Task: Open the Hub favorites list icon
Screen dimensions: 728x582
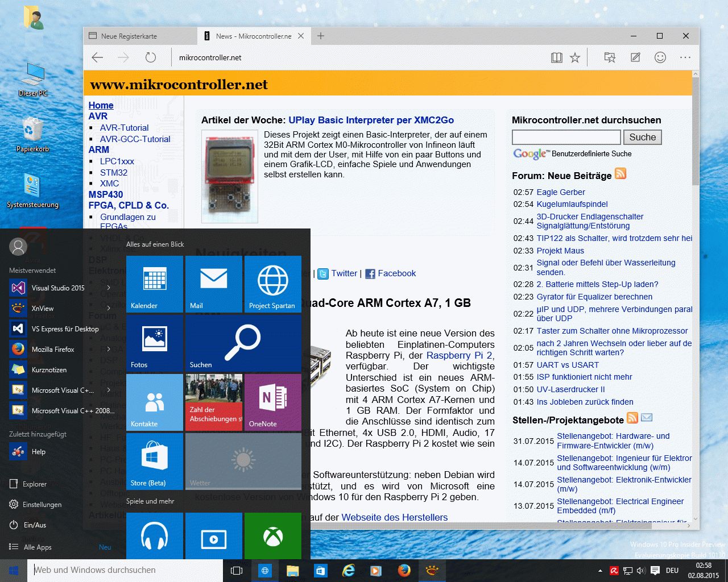Action: (x=610, y=57)
